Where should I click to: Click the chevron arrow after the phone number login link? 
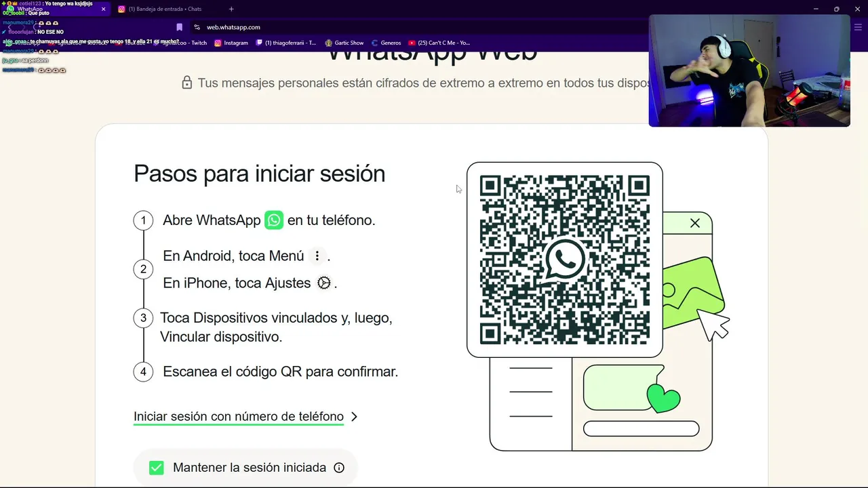[354, 417]
